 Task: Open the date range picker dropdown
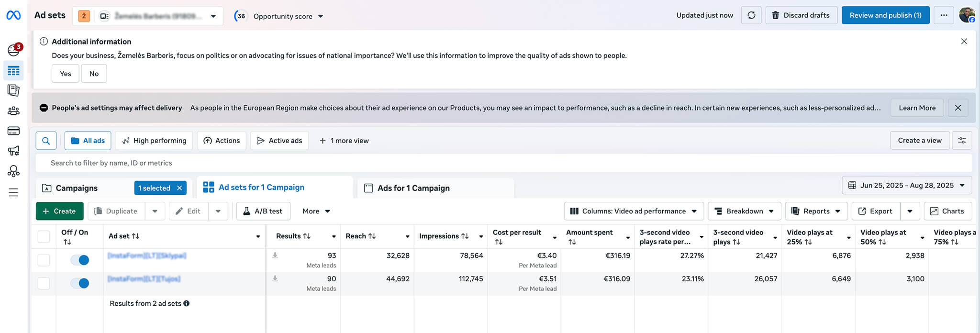(x=906, y=186)
